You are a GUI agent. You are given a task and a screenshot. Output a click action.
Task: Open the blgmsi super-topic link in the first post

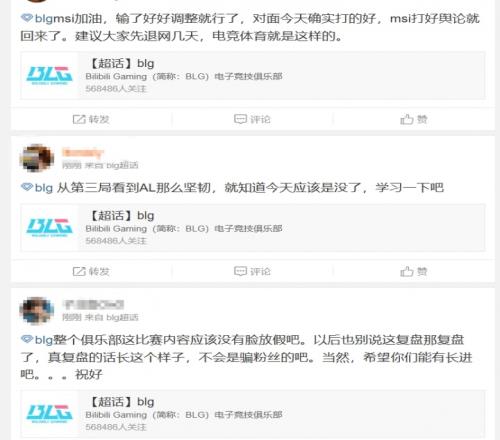(x=53, y=18)
